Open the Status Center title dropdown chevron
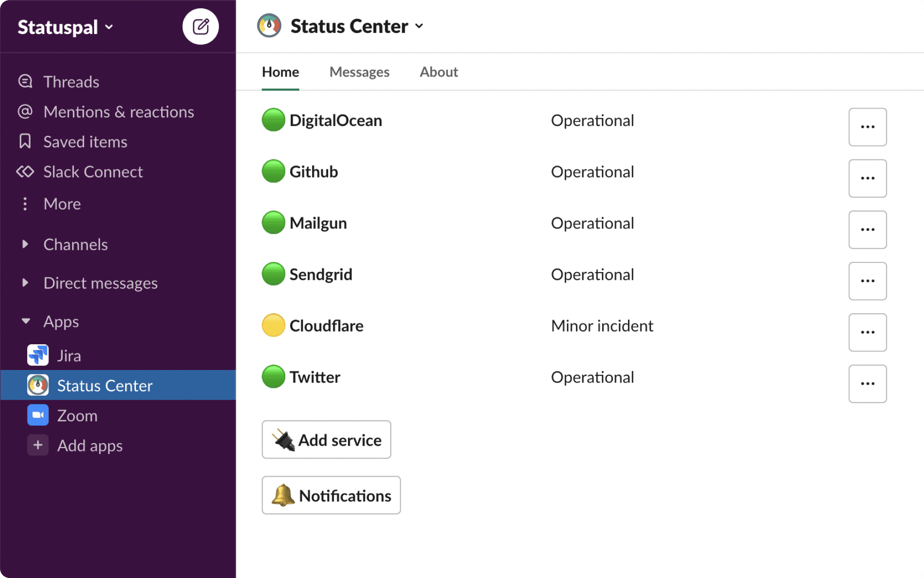The height and width of the screenshot is (578, 924). (x=419, y=26)
